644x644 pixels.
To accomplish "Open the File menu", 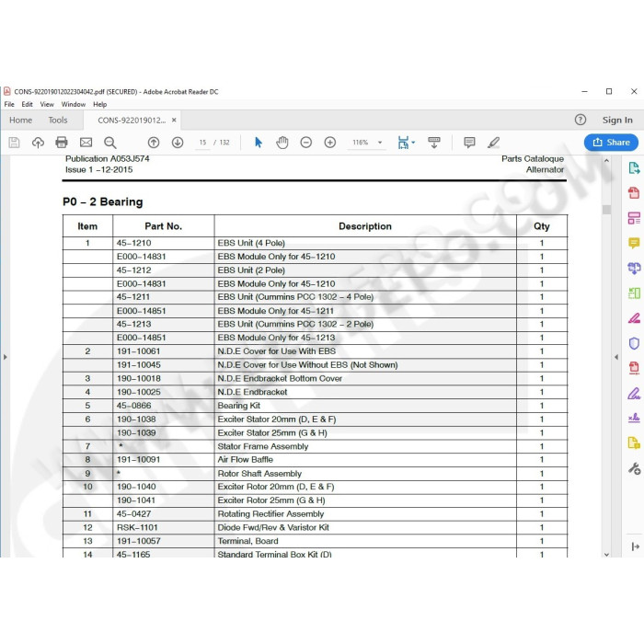I will (x=9, y=104).
